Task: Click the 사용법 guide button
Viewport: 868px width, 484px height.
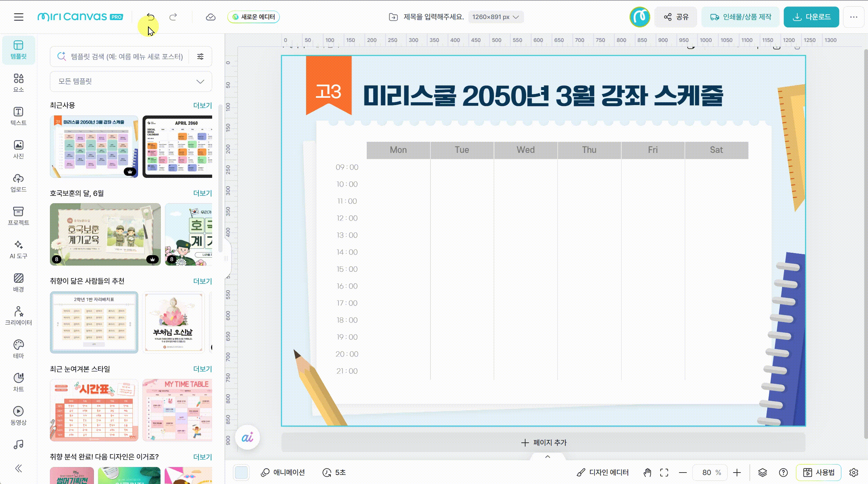Action: tap(819, 473)
